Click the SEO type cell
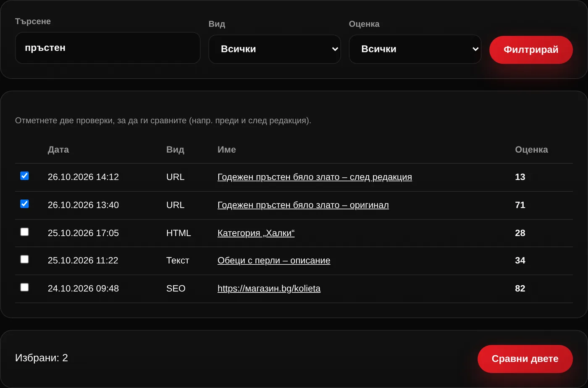The height and width of the screenshot is (388, 588). tap(176, 289)
